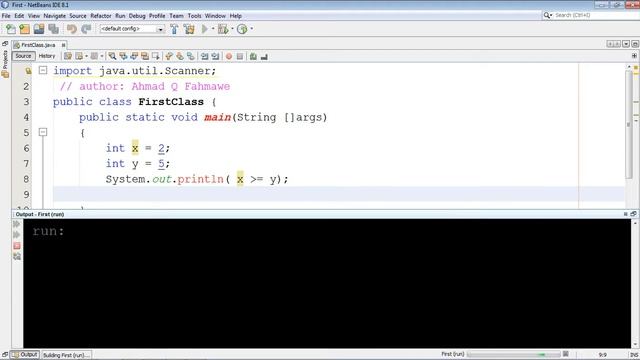Redo the last undone edit

coord(86,29)
